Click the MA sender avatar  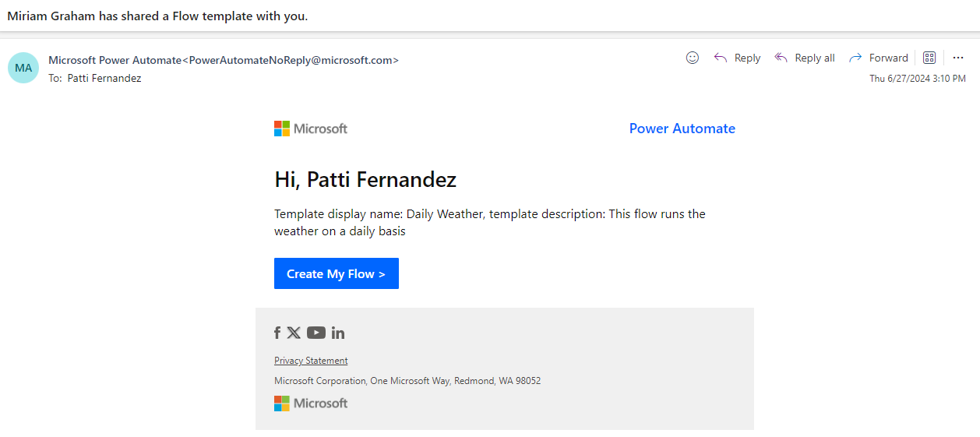point(23,68)
